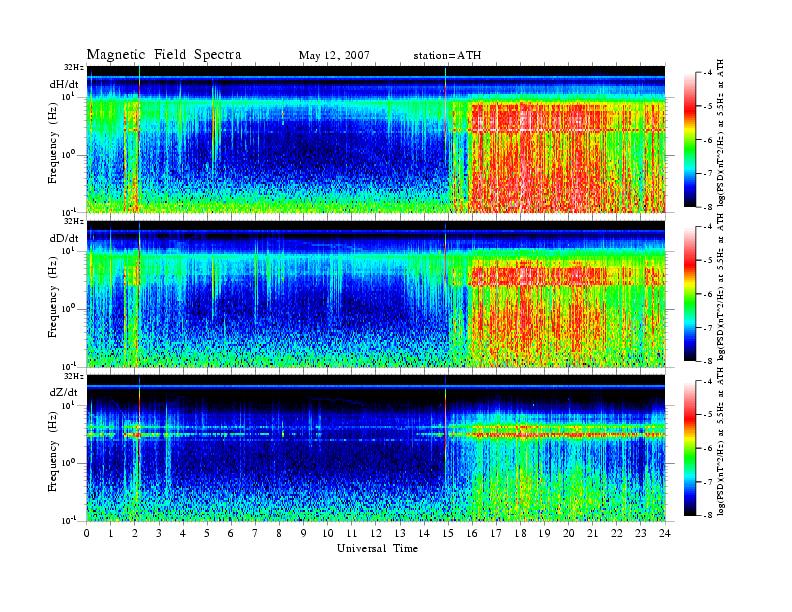The width and height of the screenshot is (792, 612).
Task: Click the PSD legend text beside dD/dt color bar
Action: pyautogui.click(x=721, y=287)
